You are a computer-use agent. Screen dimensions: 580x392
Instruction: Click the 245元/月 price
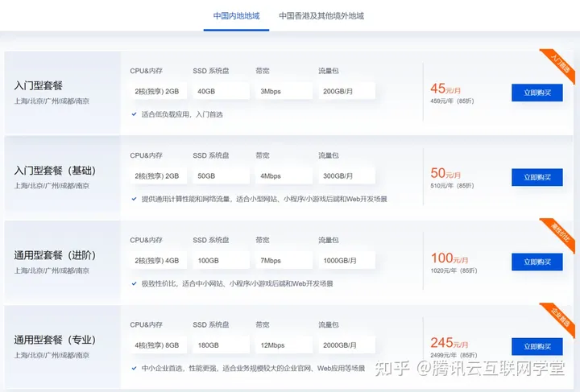(449, 342)
